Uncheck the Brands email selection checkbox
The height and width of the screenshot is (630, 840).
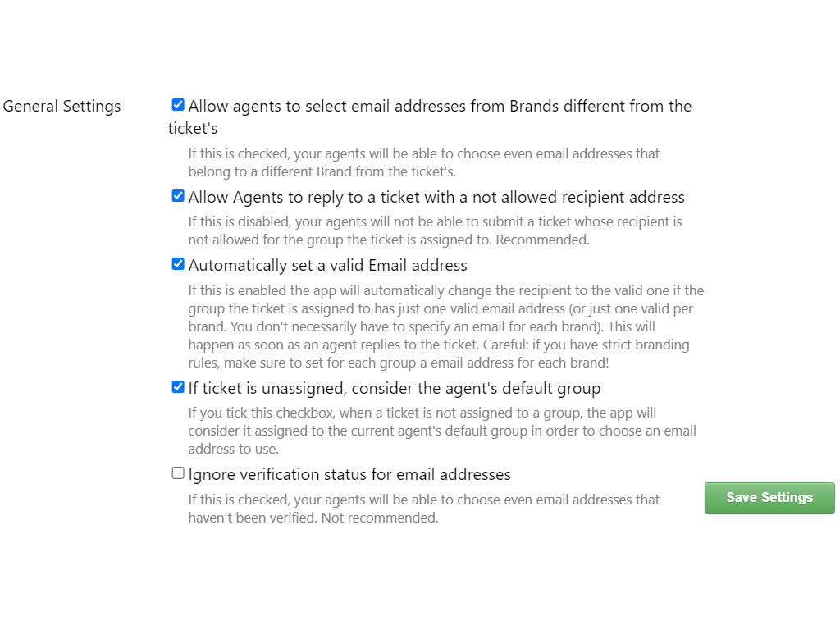tap(178, 105)
